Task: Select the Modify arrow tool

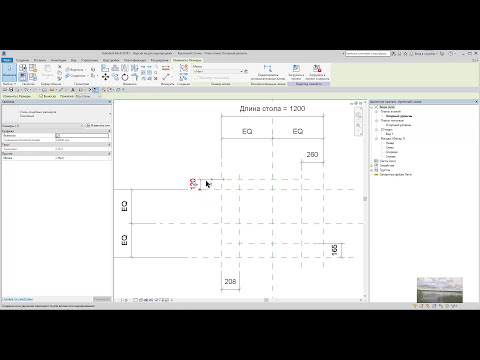Action: pos(9,72)
